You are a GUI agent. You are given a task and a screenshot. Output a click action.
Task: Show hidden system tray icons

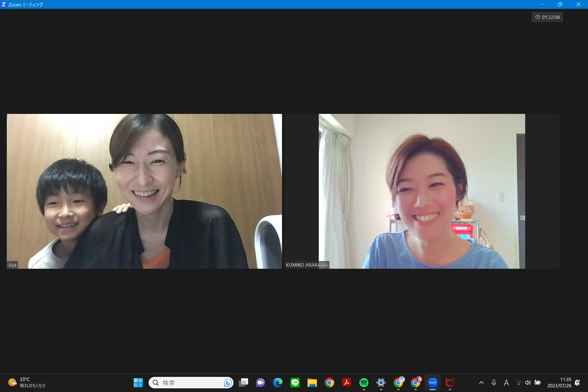click(481, 383)
